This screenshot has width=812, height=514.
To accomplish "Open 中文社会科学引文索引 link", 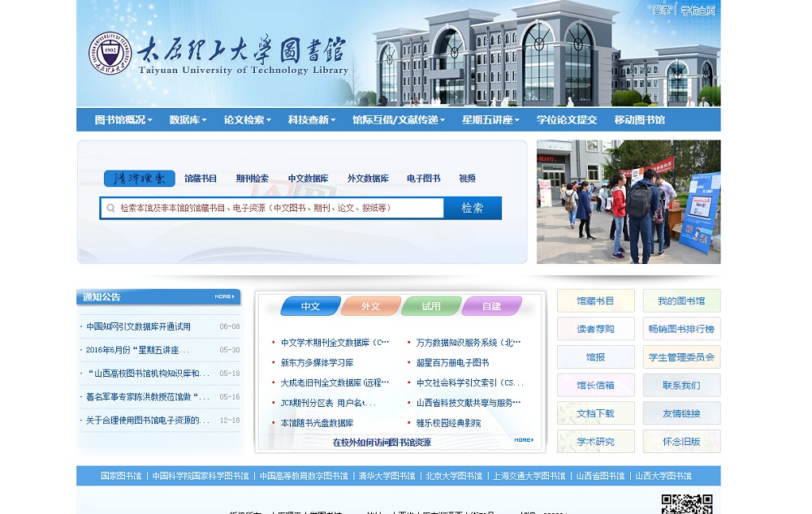I will pyautogui.click(x=469, y=383).
